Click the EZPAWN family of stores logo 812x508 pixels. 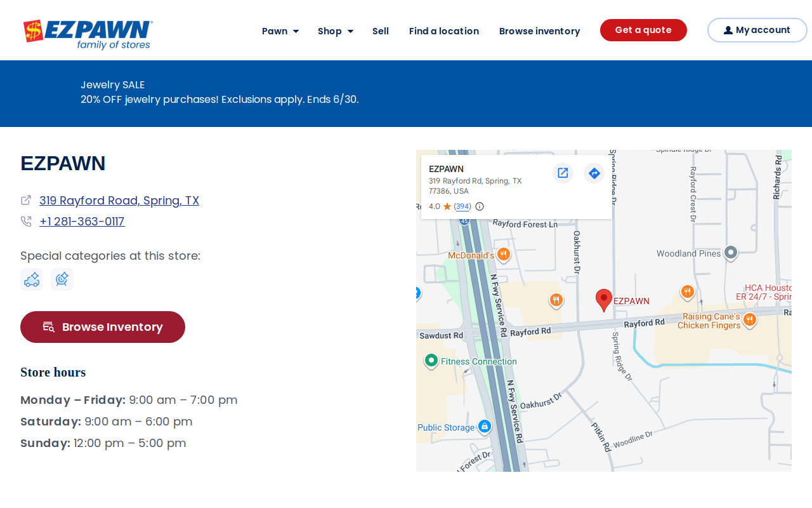click(x=88, y=34)
